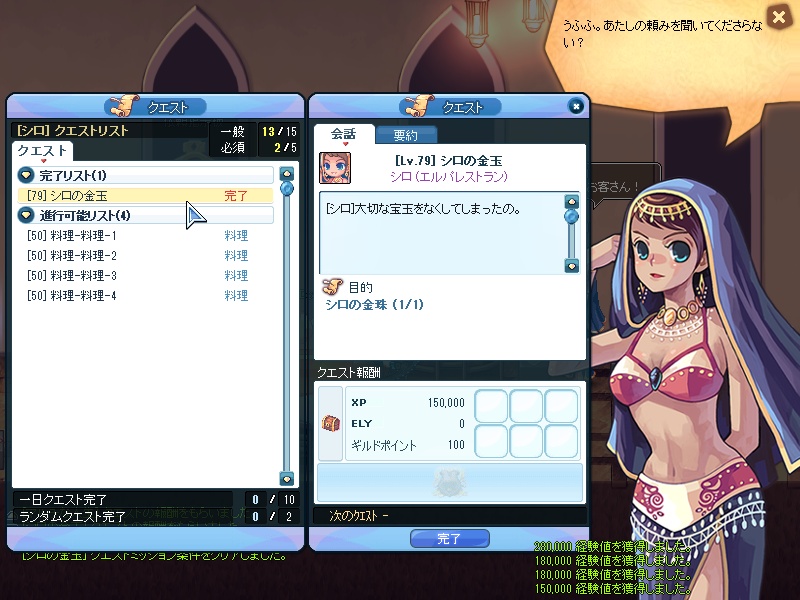Close the NPC speech bubble
The image size is (800, 600).
click(779, 17)
